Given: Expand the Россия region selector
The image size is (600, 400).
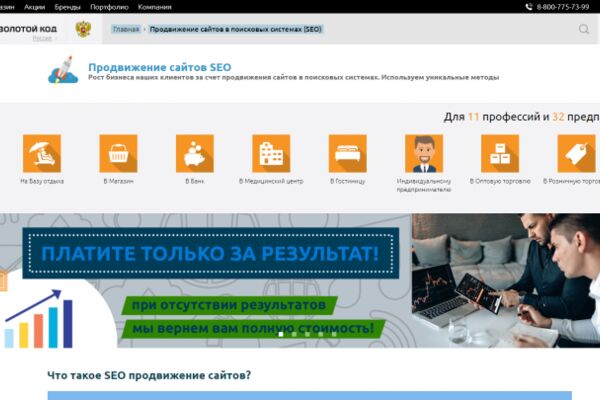Looking at the screenshot, I should click(42, 38).
